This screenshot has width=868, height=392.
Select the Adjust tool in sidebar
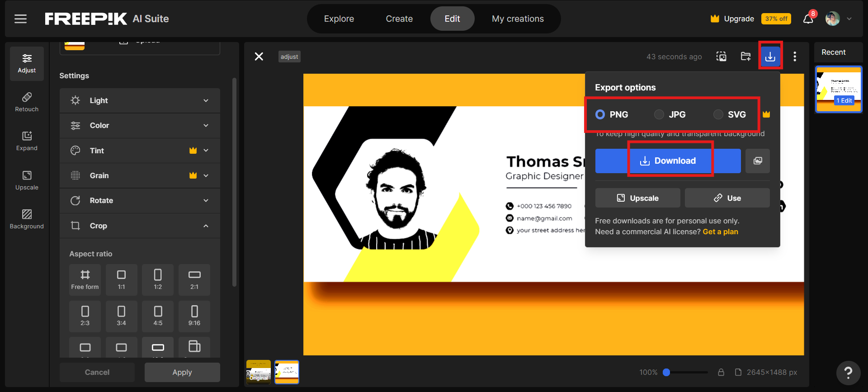(x=27, y=63)
